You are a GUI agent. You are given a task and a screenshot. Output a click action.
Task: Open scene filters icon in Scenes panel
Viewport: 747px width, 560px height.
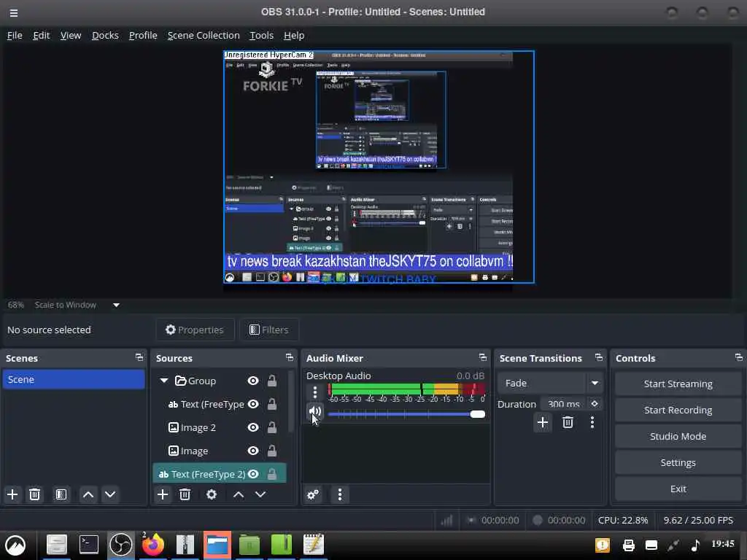coord(61,494)
